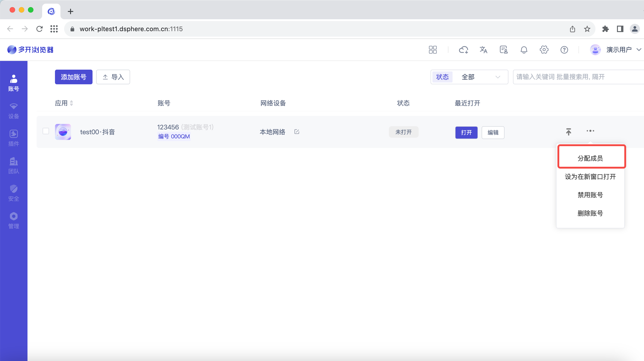Image resolution: width=644 pixels, height=361 pixels.
Task: Open the language translate icon
Action: (x=483, y=50)
